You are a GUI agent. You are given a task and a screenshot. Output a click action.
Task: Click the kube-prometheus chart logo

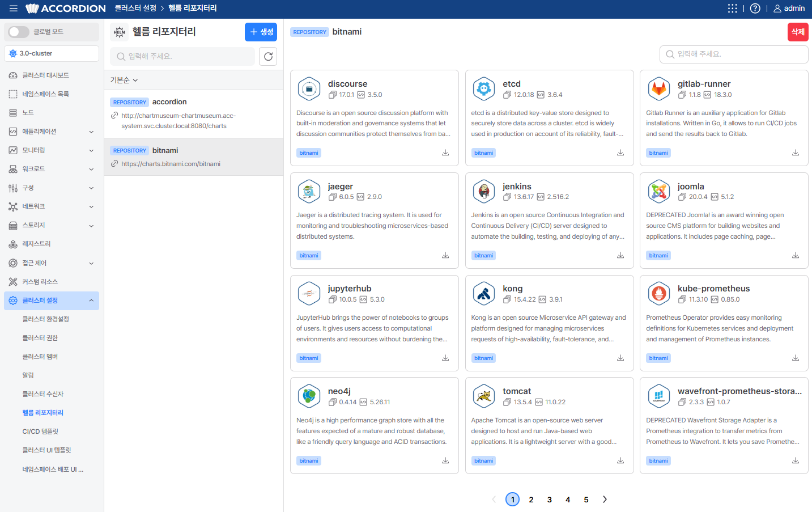(x=658, y=294)
